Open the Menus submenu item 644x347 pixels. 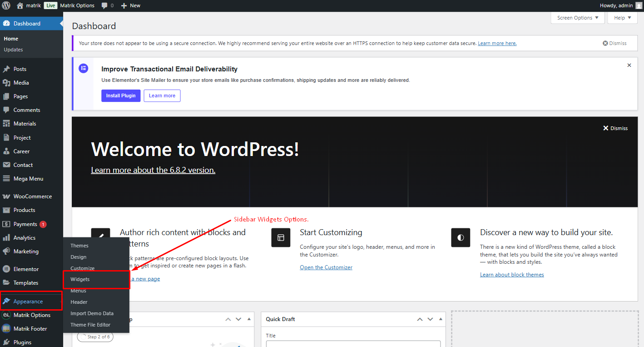79,291
